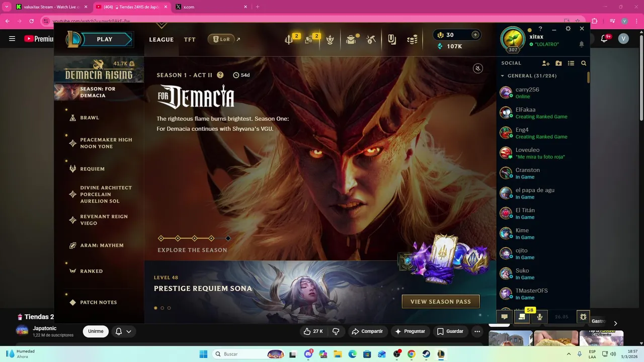
Task: Select the third carousel dot
Action: [169, 308]
